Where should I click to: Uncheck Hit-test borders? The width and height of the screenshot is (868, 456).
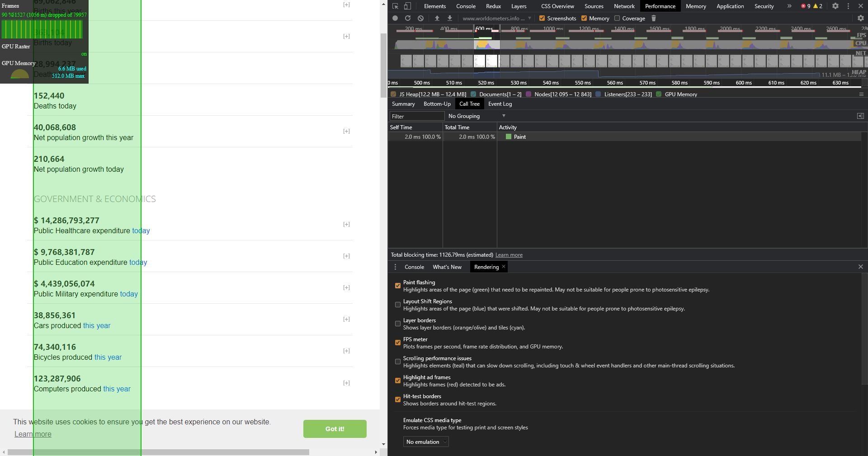coord(398,400)
